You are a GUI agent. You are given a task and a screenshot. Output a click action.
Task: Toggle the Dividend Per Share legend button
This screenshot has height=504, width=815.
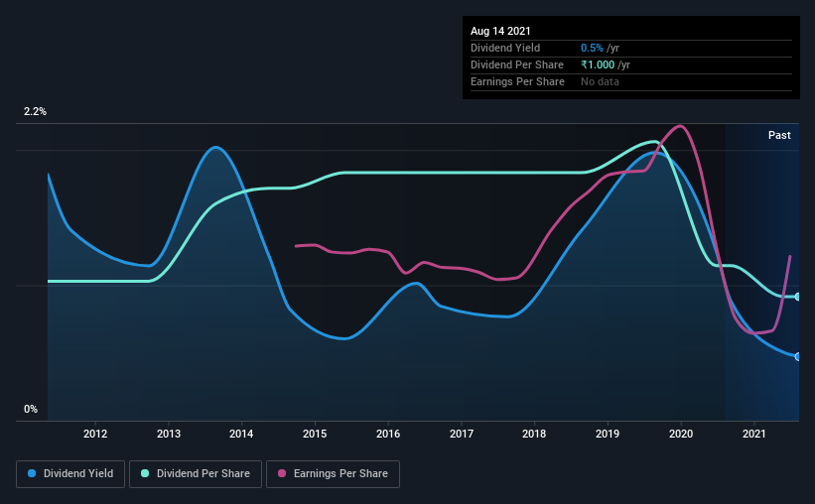196,474
